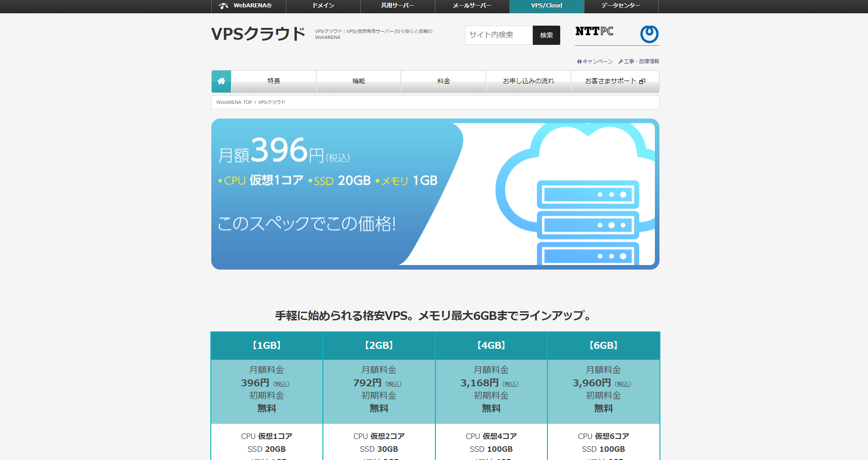This screenshot has width=868, height=460.
Task: Click the 3,960円 monthly price
Action: [592, 383]
